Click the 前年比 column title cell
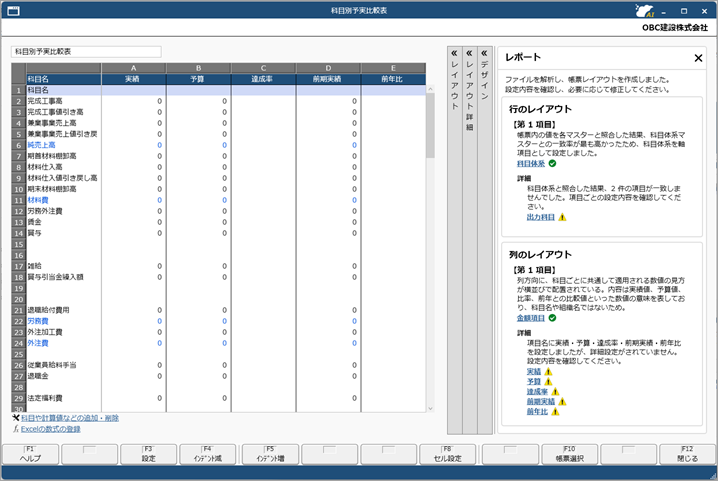 click(x=393, y=79)
